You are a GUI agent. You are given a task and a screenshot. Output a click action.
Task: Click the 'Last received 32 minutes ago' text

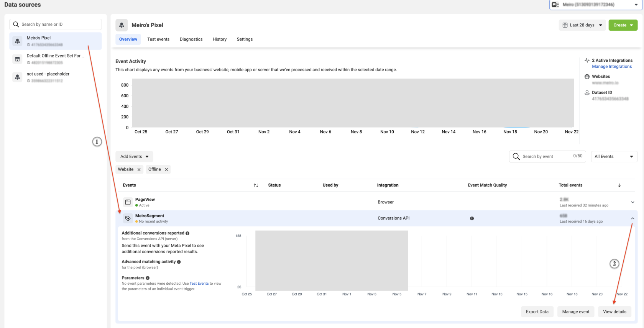tap(584, 205)
